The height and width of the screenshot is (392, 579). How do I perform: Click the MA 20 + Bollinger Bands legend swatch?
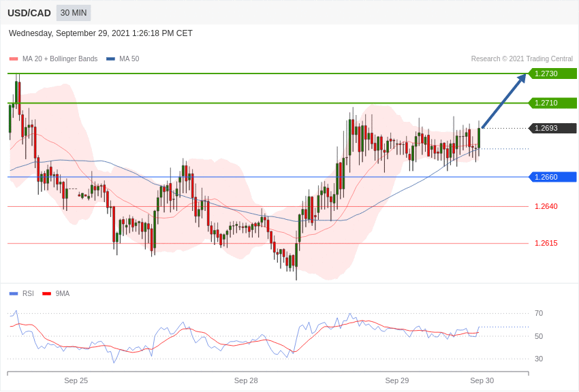tap(14, 59)
